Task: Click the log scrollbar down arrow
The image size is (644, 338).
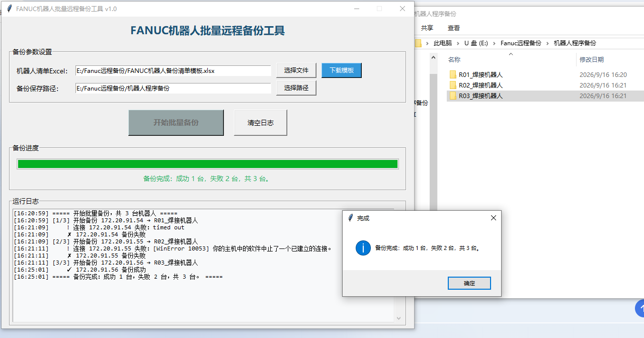Action: [398, 318]
